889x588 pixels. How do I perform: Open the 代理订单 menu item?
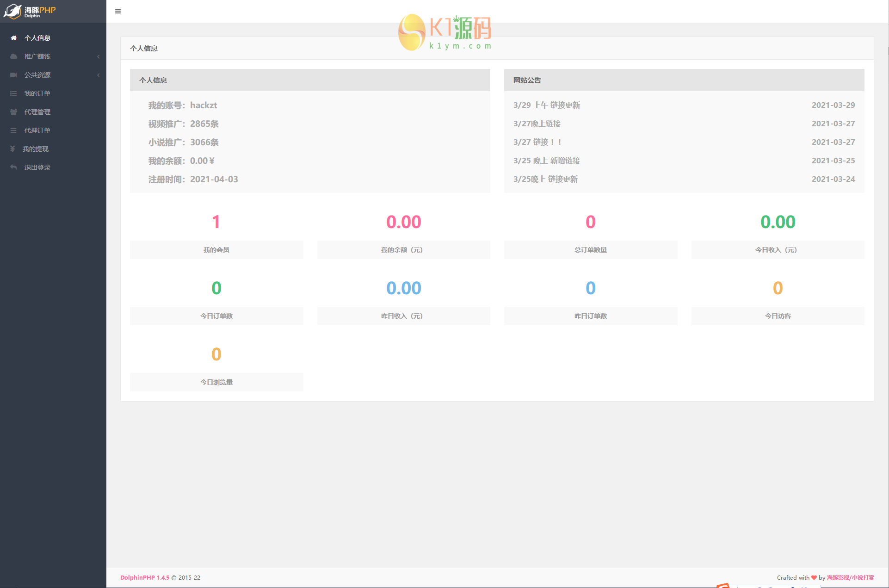click(x=37, y=130)
